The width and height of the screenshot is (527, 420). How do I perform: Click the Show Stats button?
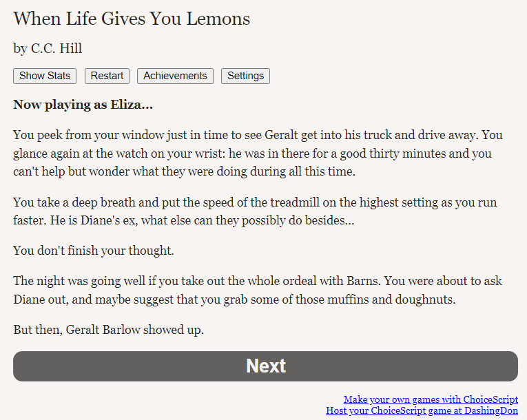tap(45, 76)
